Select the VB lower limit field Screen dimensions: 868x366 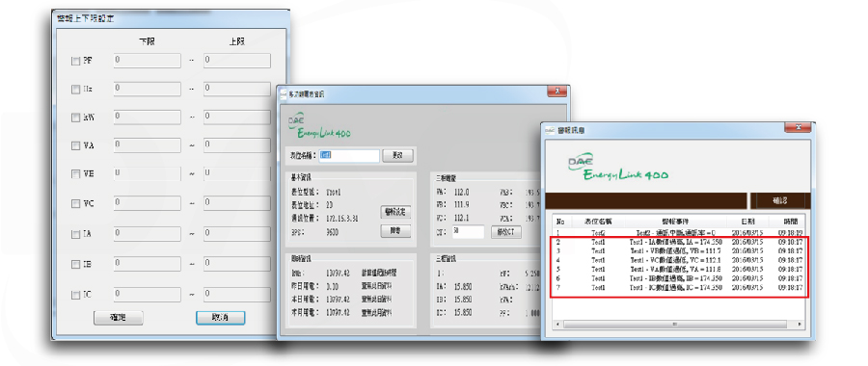click(x=148, y=173)
